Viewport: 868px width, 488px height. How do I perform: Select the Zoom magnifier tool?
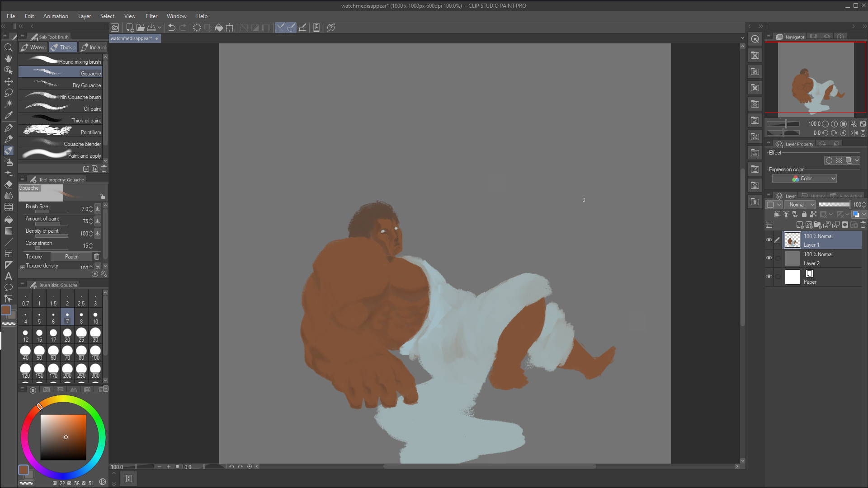click(8, 47)
